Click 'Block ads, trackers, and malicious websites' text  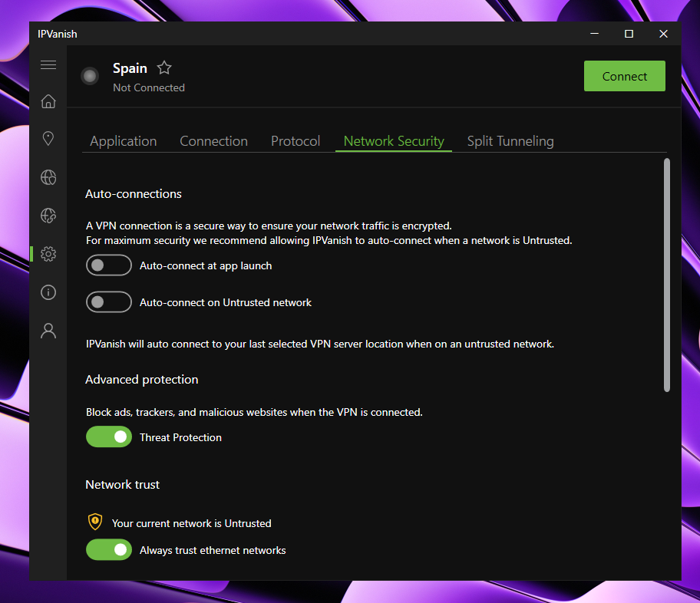coord(254,412)
